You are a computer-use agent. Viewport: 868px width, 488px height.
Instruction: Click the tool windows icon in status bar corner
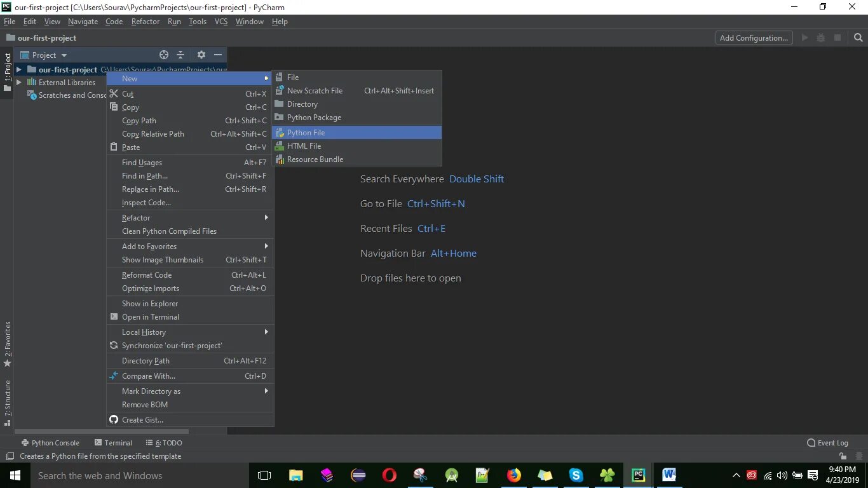[x=10, y=456]
